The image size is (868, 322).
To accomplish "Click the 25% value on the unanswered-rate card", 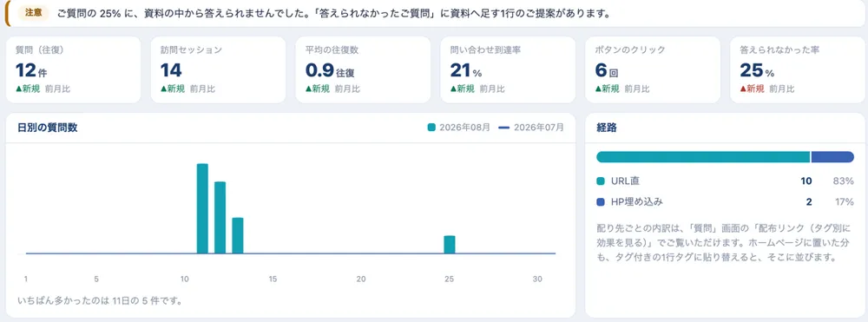I will 757,70.
